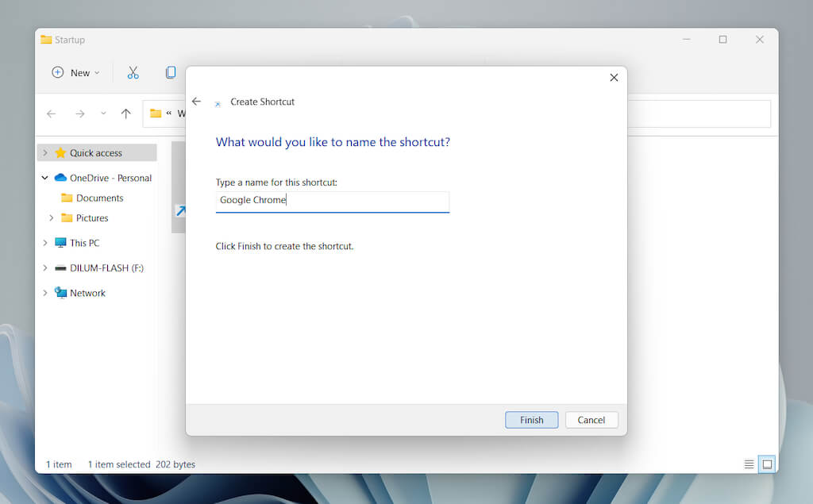Click the Pictures folder icon
The height and width of the screenshot is (504, 813).
pos(67,217)
